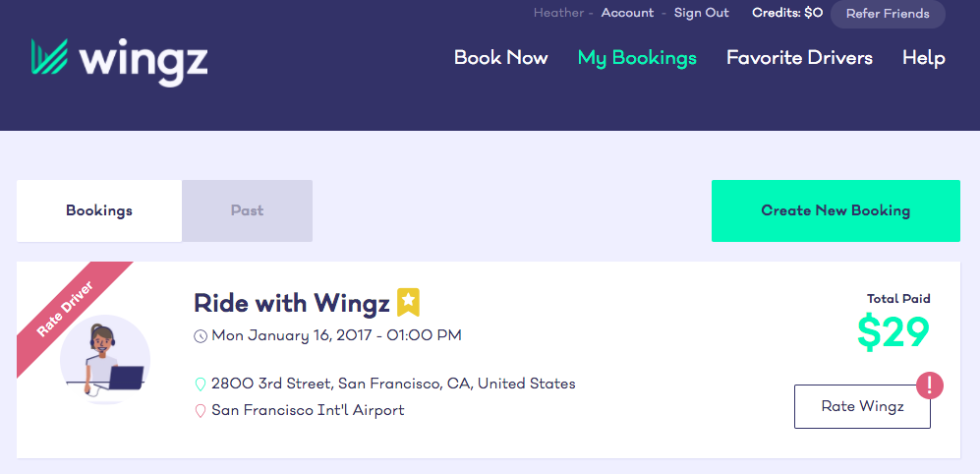This screenshot has width=980, height=474.
Task: Click the pink drop-off location pin
Action: [200, 411]
